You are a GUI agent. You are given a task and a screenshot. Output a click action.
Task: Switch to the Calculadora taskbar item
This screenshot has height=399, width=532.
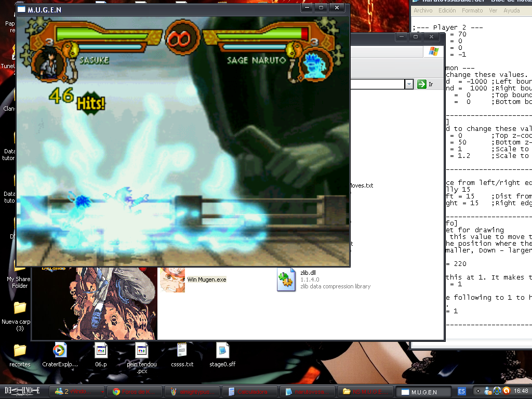[x=250, y=392]
